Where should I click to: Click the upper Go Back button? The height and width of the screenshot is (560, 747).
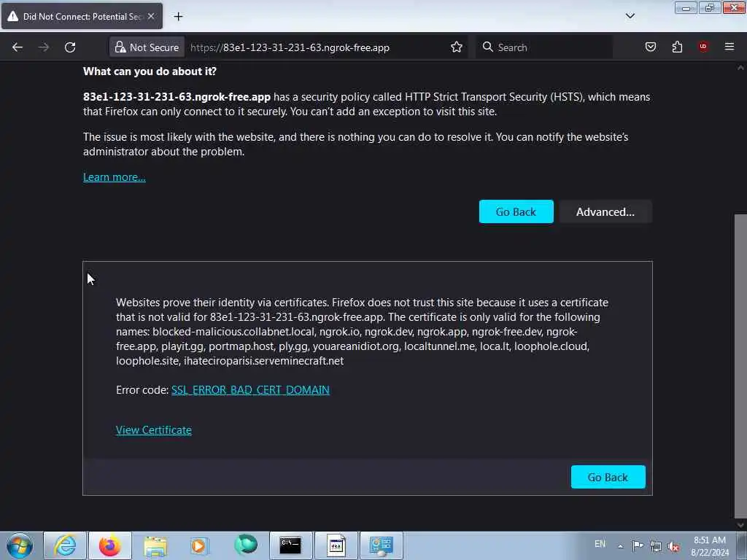(516, 212)
